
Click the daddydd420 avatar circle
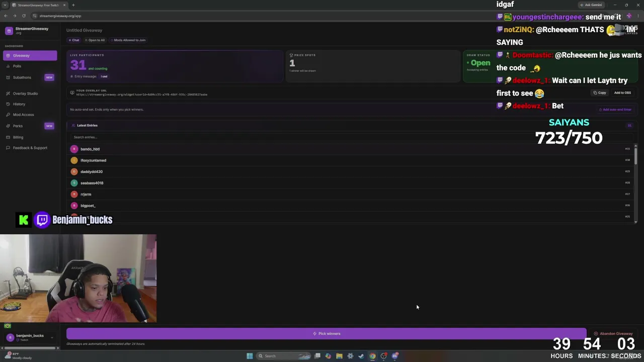74,171
